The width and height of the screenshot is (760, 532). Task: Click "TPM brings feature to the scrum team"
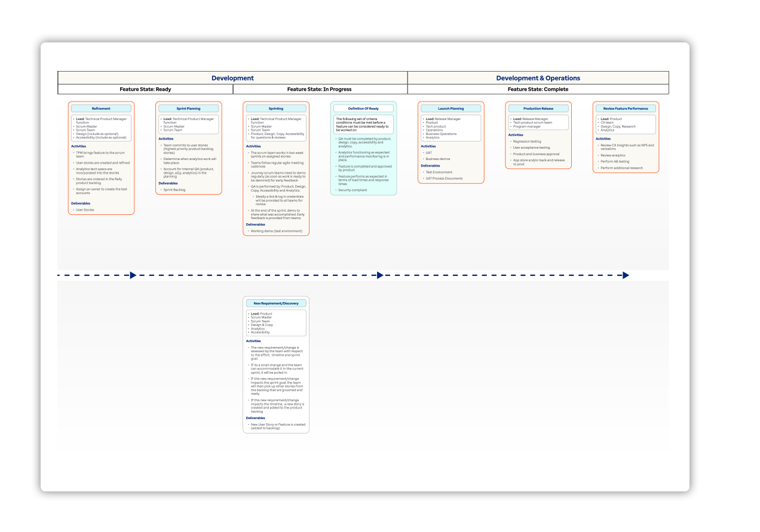[100, 154]
